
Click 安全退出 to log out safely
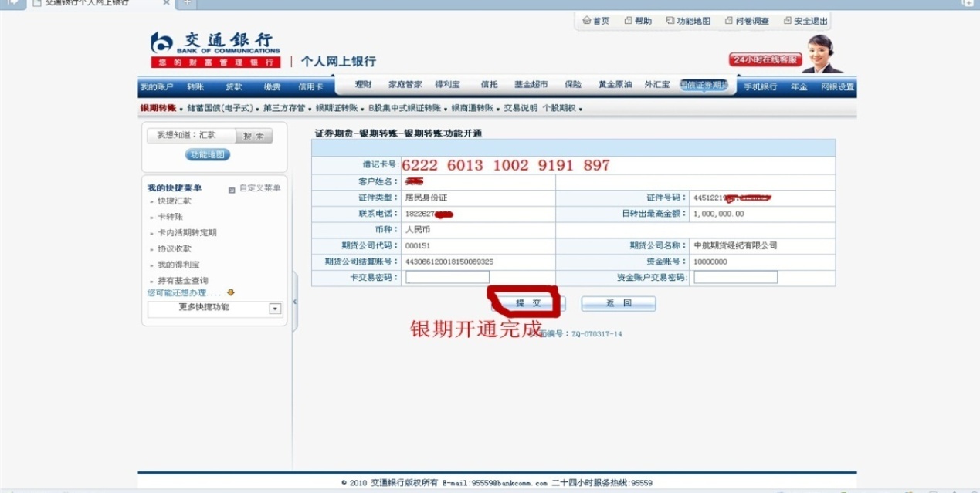click(805, 21)
